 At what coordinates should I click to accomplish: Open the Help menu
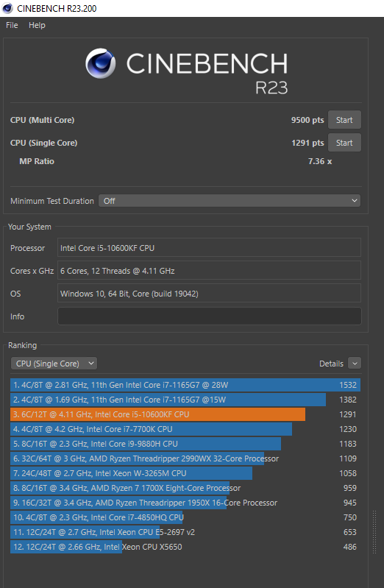37,25
